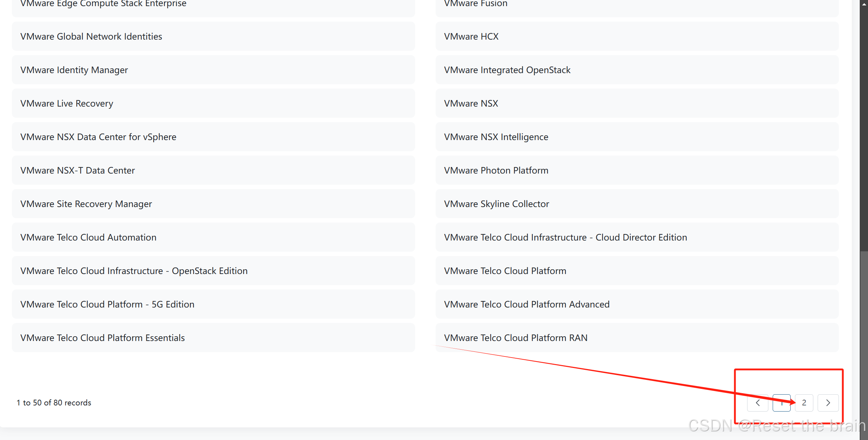Screen dimensions: 868x440
Task: Go to next page using right chevron
Action: pyautogui.click(x=828, y=403)
